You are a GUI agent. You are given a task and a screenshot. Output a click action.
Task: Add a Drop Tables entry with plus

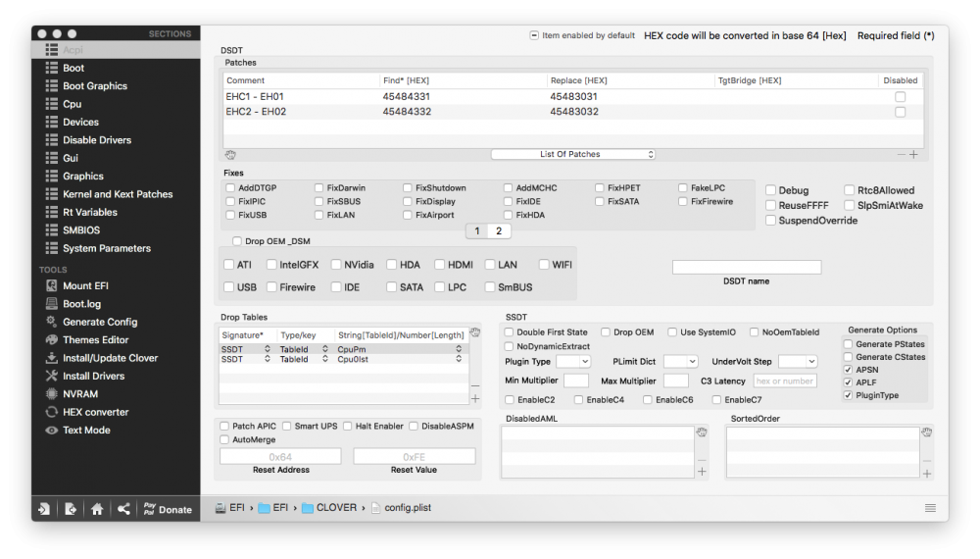(x=475, y=398)
